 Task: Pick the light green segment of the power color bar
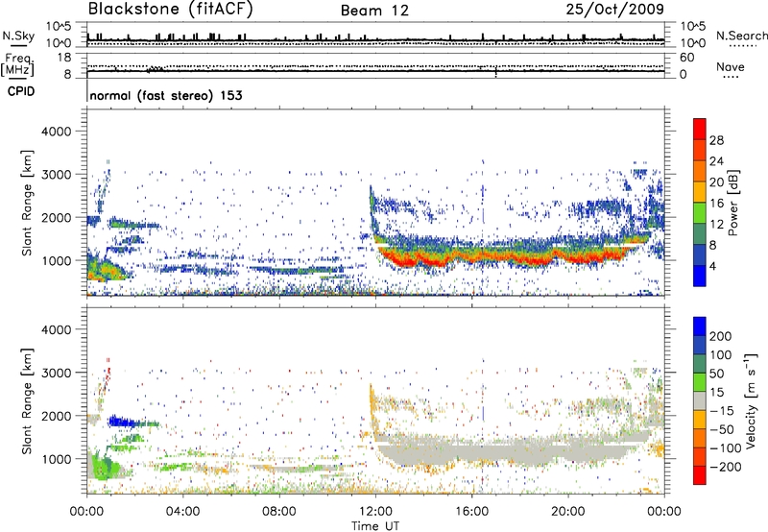click(700, 213)
